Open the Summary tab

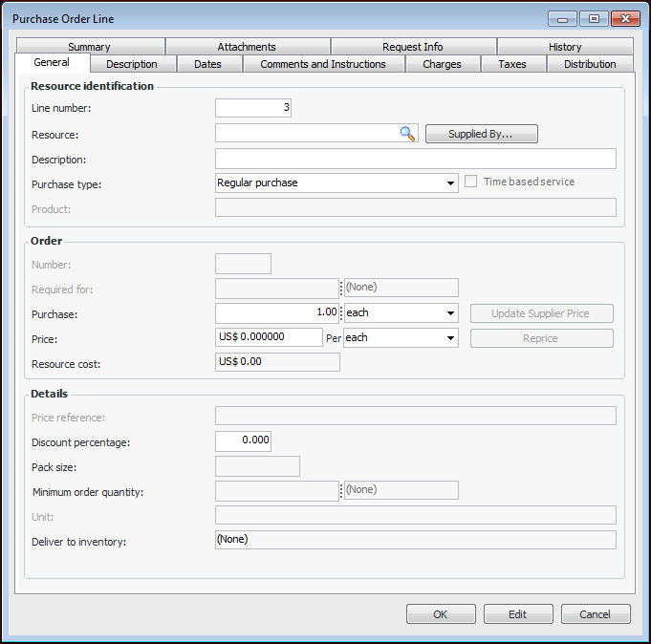[89, 47]
